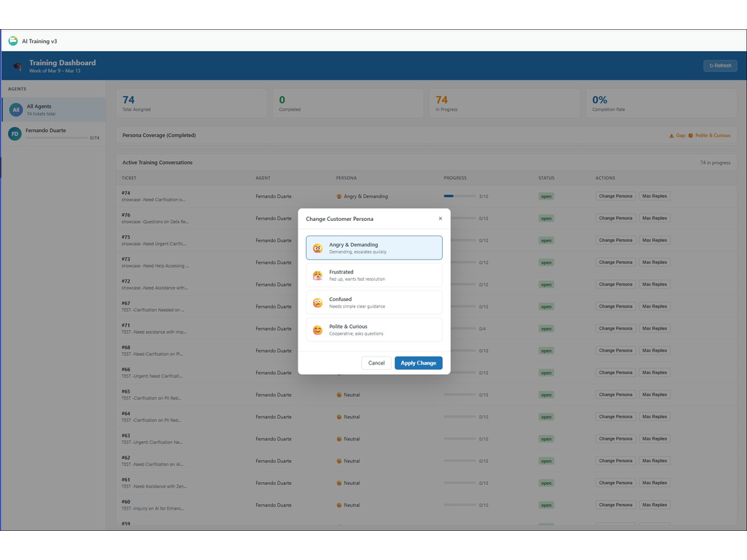The width and height of the screenshot is (747, 560).
Task: Click the AI Training v3 app logo
Action: [13, 42]
